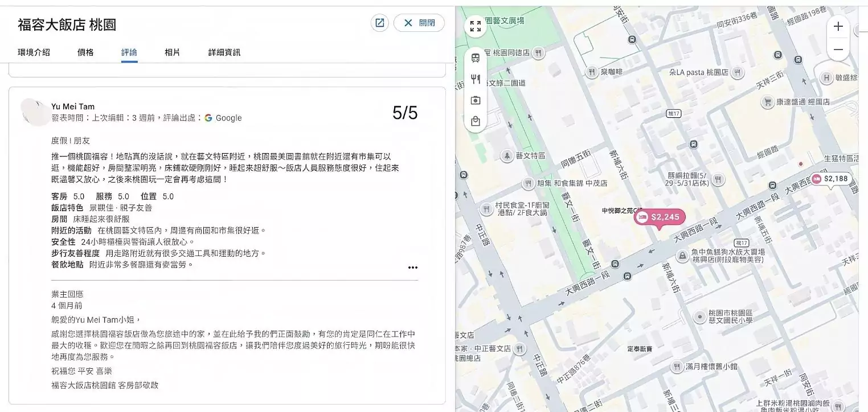Click the 5/5 review score

pyautogui.click(x=405, y=113)
